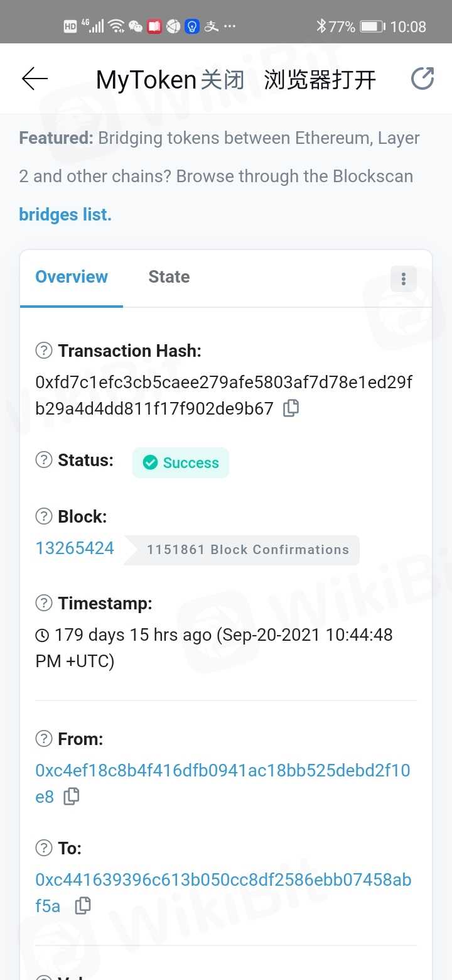Open the bridges list link
Screen dimensions: 452x980
[x=65, y=215]
